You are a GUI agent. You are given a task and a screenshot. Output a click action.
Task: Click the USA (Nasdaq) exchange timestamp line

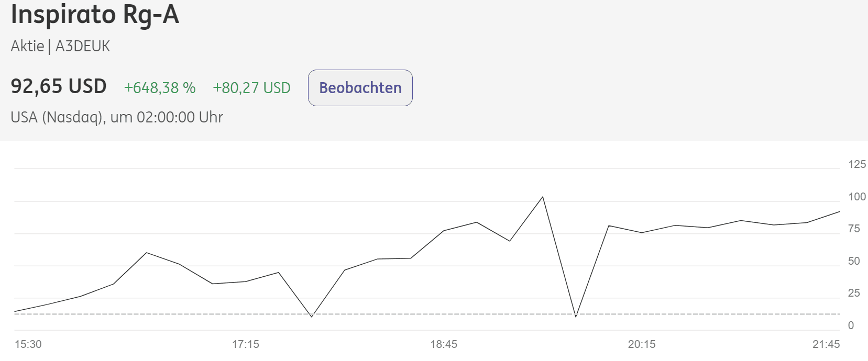point(117,117)
